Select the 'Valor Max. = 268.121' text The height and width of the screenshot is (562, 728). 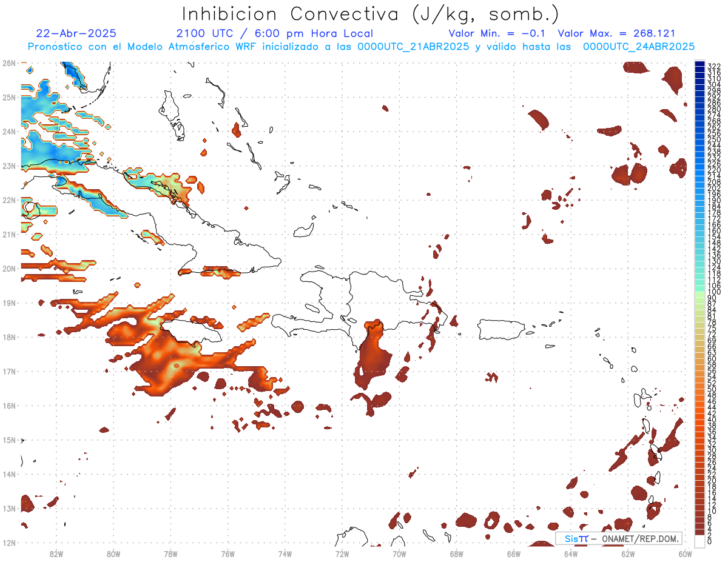[x=616, y=33]
